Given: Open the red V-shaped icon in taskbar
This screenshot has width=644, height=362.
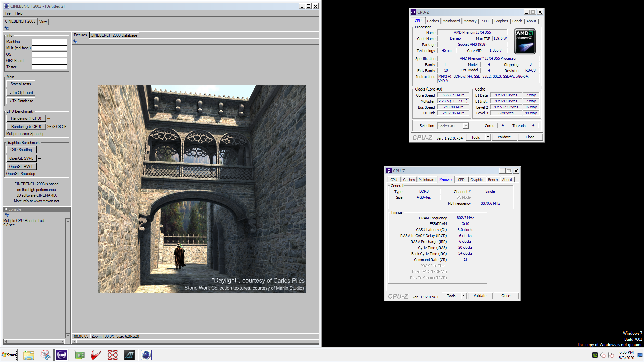Looking at the screenshot, I should (x=96, y=355).
